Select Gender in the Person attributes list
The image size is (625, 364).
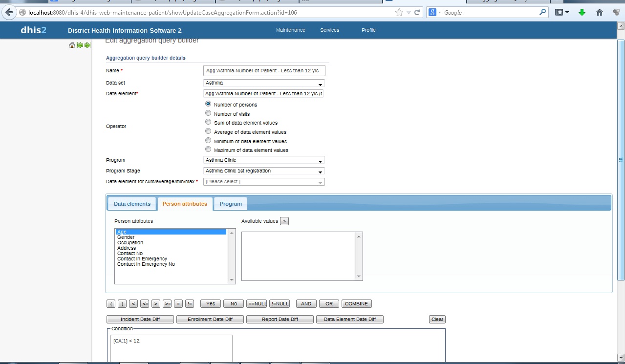point(126,237)
